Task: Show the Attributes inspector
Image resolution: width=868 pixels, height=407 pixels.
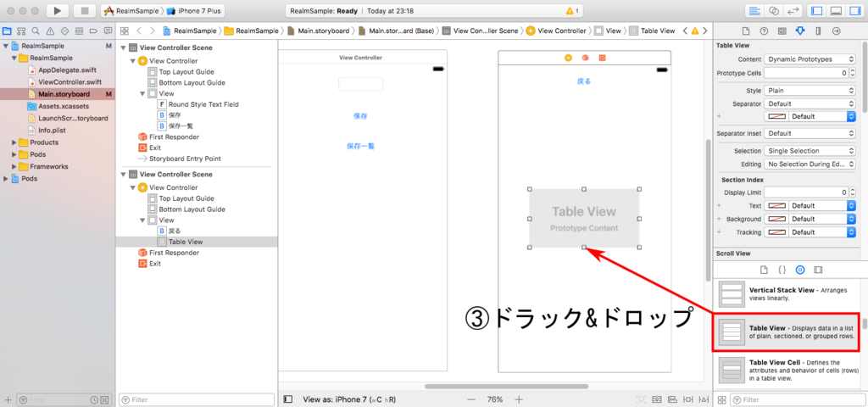Action: pos(800,31)
